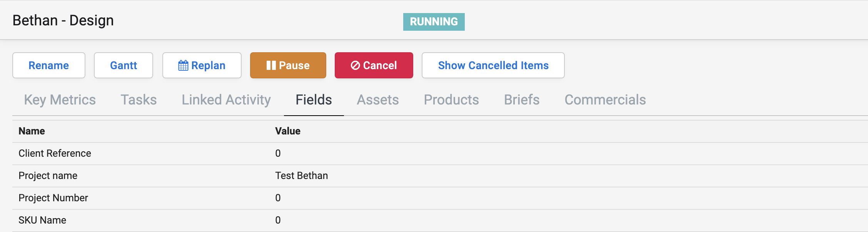
Task: Click the Client Reference row
Action: pos(55,153)
